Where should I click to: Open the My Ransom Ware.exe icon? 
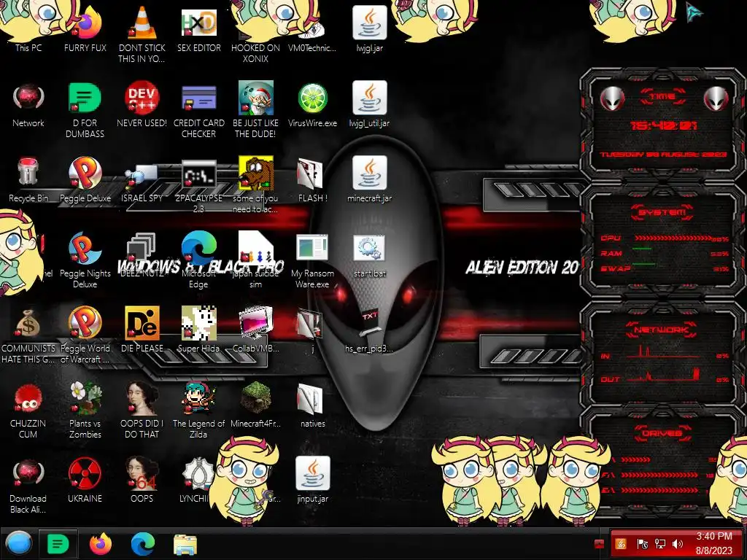pos(312,261)
